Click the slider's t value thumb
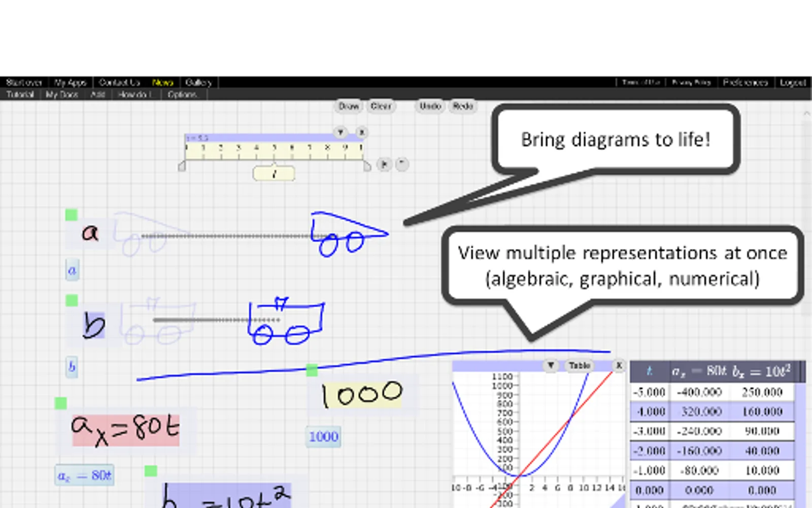The image size is (812, 508). [274, 173]
